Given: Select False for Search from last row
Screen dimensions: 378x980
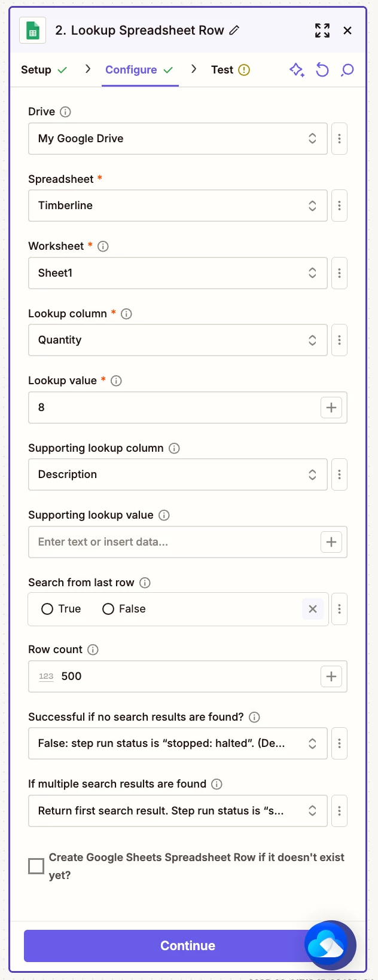Looking at the screenshot, I should (x=108, y=609).
